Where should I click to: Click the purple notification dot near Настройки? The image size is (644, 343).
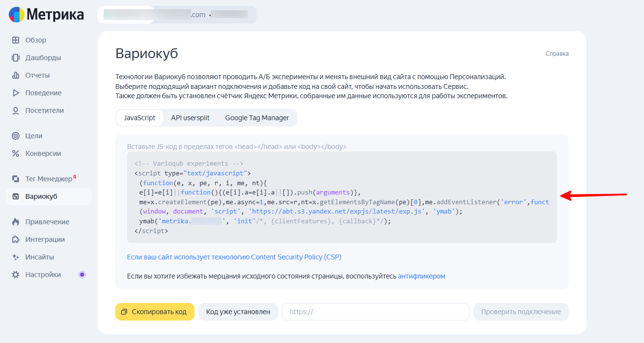[82, 275]
